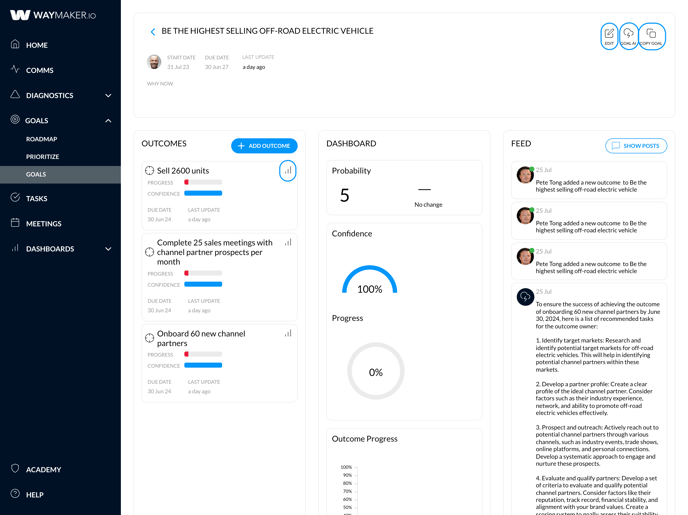Viewport: 688px width, 515px height.
Task: Open chart icon for Sell 2600 units
Action: [x=288, y=171]
